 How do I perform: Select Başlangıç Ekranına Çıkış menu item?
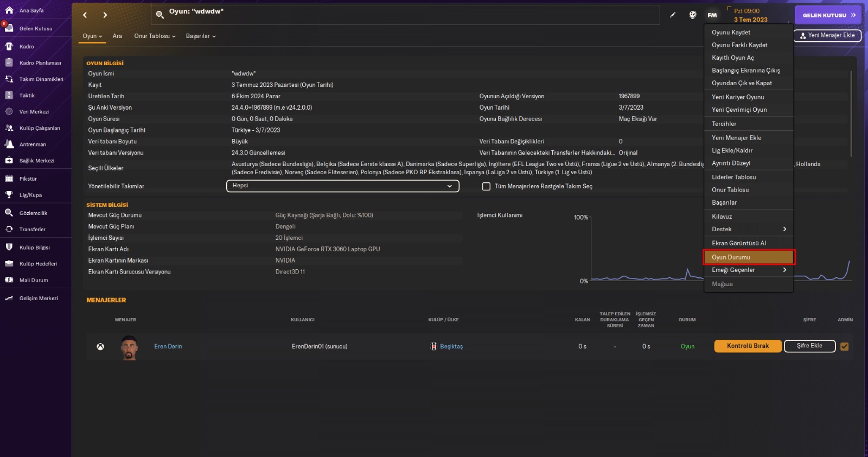(749, 71)
